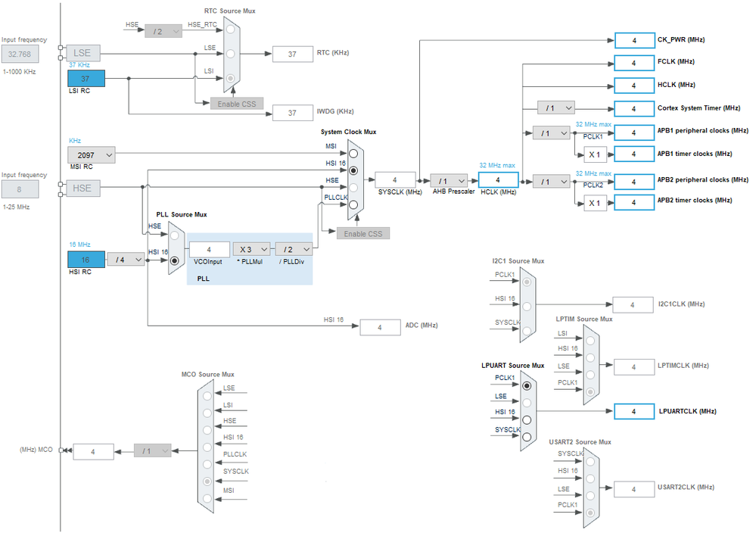Click the APB1 peripheral clocks value field
The width and height of the screenshot is (756, 536).
pos(634,132)
